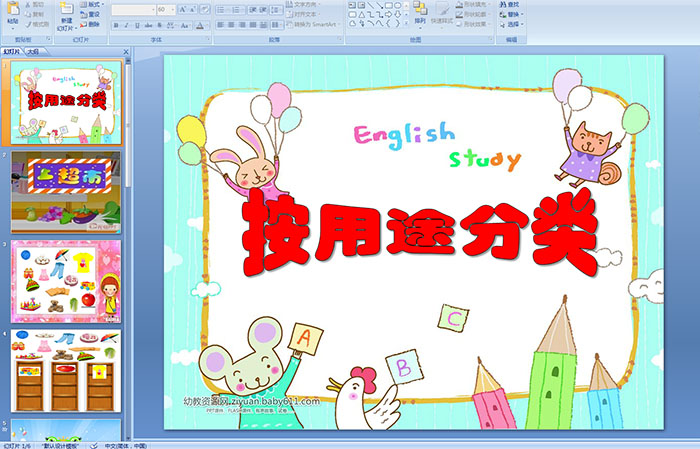Screen dimensions: 700x449
Task: Click the bullets list icon
Action: click(x=223, y=10)
